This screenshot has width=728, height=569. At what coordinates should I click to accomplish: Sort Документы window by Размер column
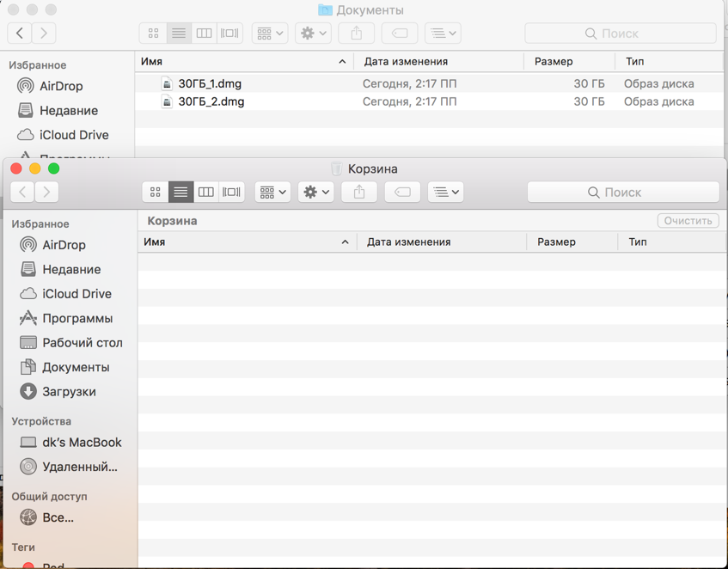click(569, 61)
